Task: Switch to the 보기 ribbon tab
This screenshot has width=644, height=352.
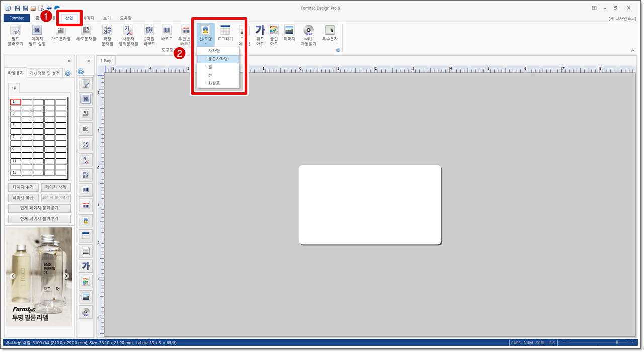Action: 107,18
